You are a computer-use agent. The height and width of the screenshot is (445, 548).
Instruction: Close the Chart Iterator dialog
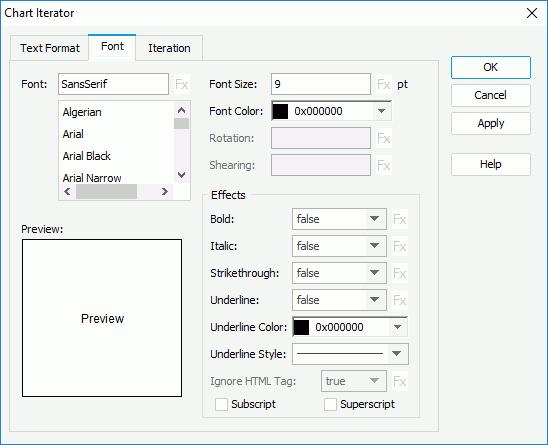click(x=532, y=13)
